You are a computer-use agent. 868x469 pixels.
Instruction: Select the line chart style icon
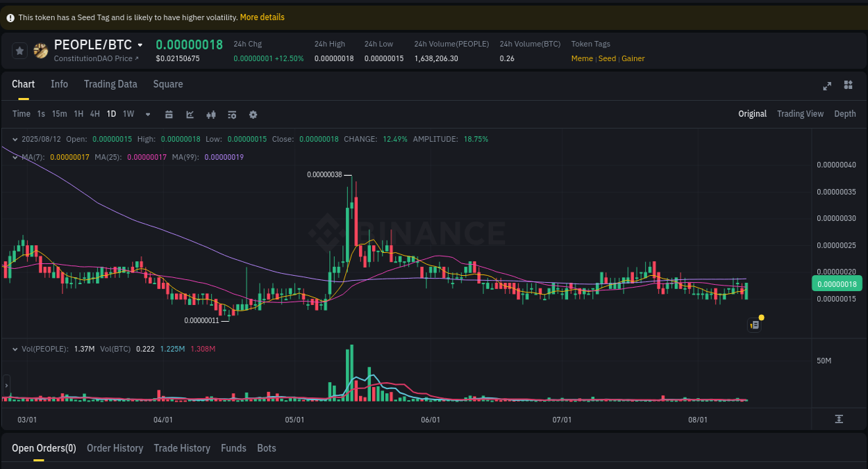click(x=190, y=114)
